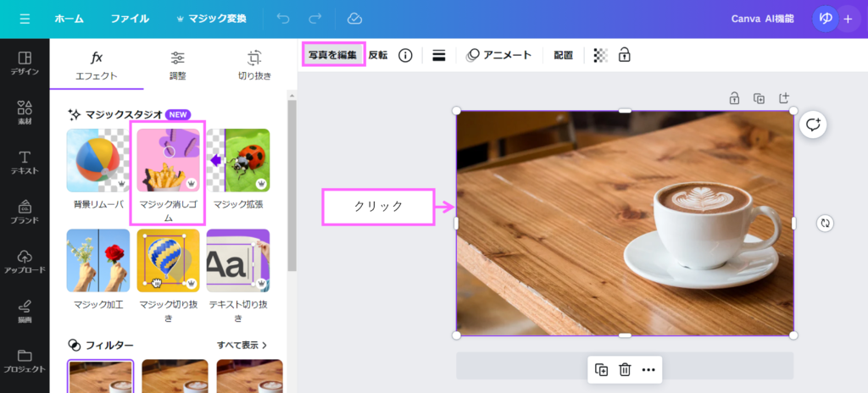Toggle the page lock above the canvas
The height and width of the screenshot is (393, 868).
coord(734,98)
